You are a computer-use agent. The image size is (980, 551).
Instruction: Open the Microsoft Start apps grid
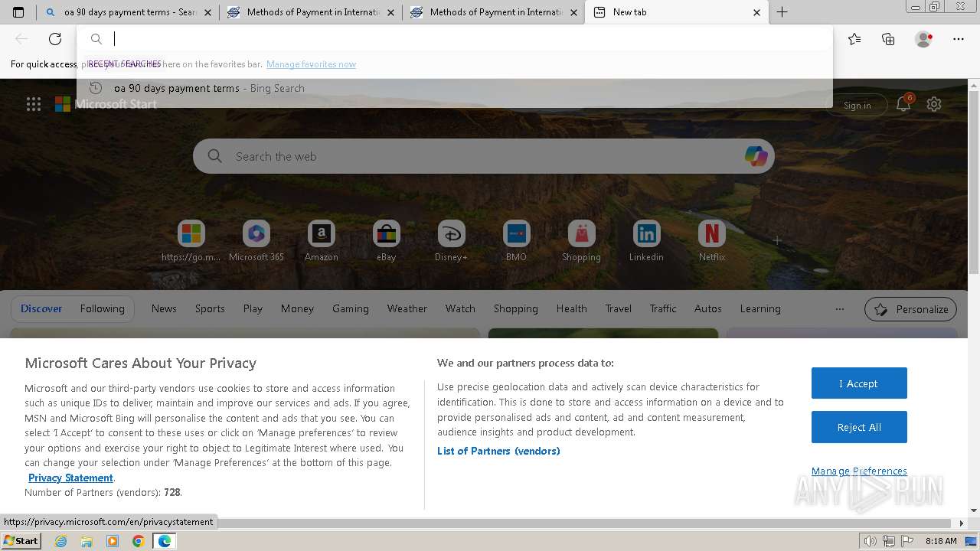point(34,105)
